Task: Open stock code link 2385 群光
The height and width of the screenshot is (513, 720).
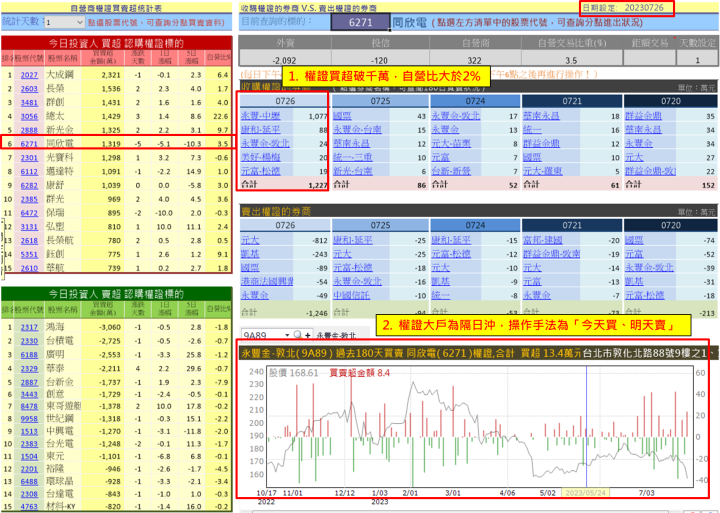Action: (29, 199)
